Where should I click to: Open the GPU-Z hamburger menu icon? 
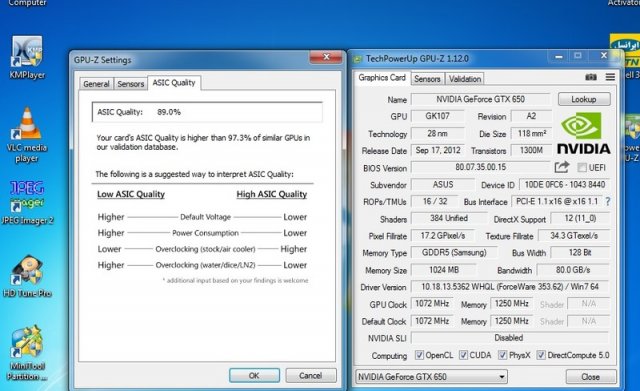[610, 77]
